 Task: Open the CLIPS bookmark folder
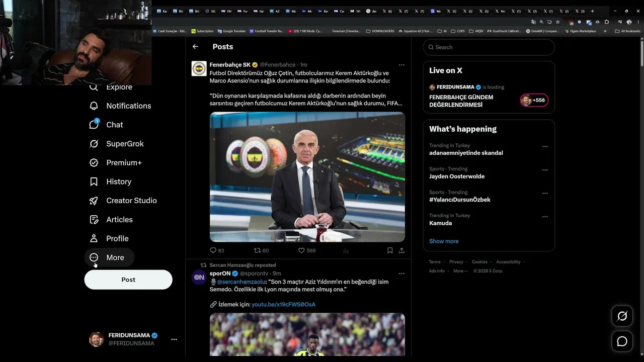[458, 31]
